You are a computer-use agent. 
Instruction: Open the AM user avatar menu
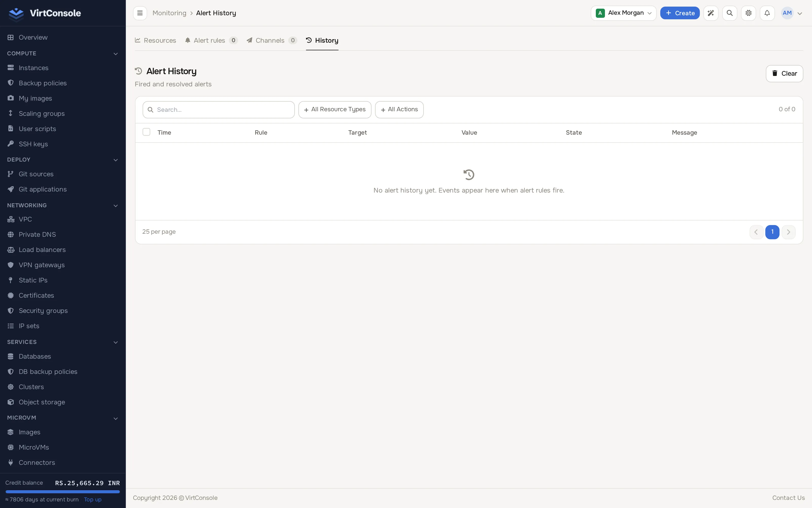click(792, 13)
